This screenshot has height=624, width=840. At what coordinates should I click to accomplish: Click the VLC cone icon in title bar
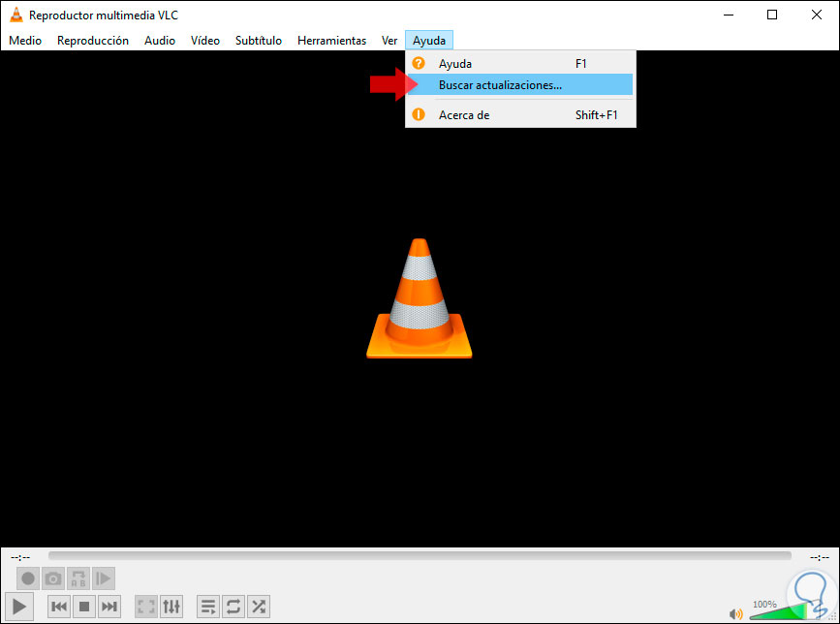point(16,15)
